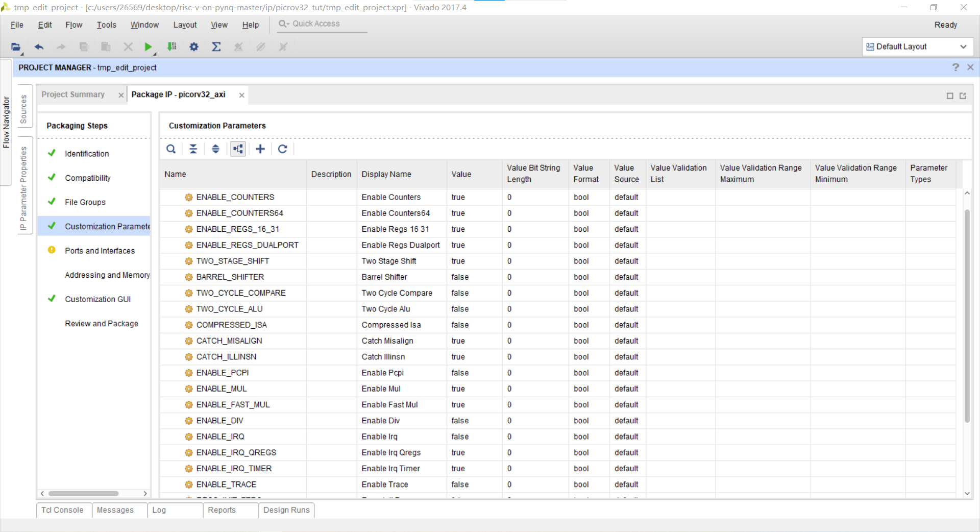Select the ENABLE_REGS_DUALPORT parameter row
Screen dimensions: 980x532
click(x=557, y=246)
